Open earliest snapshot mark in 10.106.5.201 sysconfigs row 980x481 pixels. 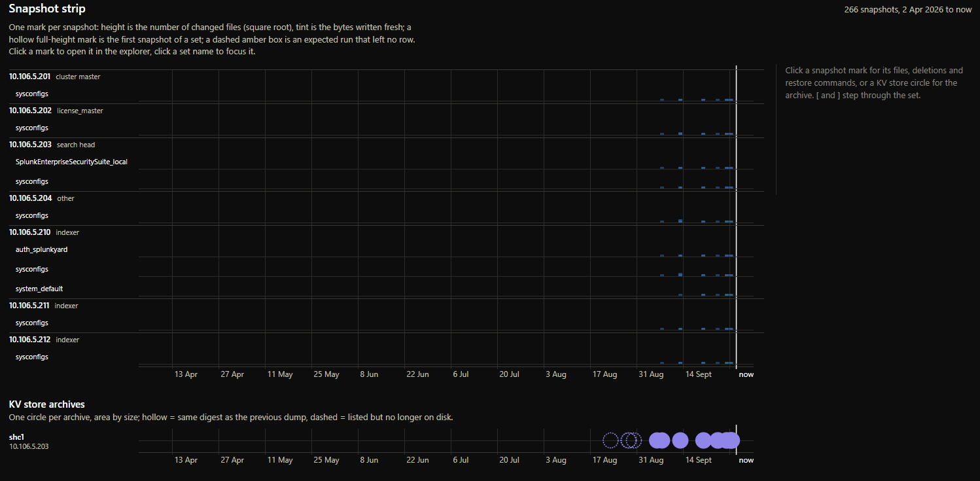[662, 99]
